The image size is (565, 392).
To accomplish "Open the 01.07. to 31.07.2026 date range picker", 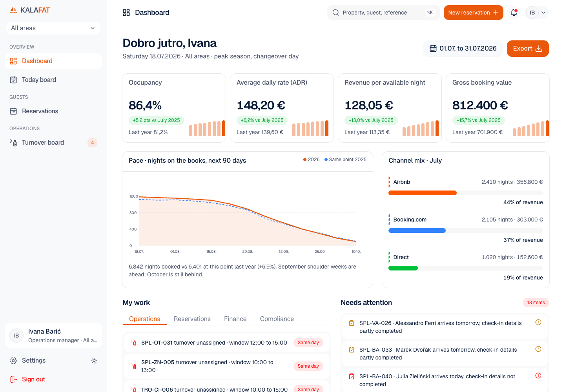I will pyautogui.click(x=463, y=49).
